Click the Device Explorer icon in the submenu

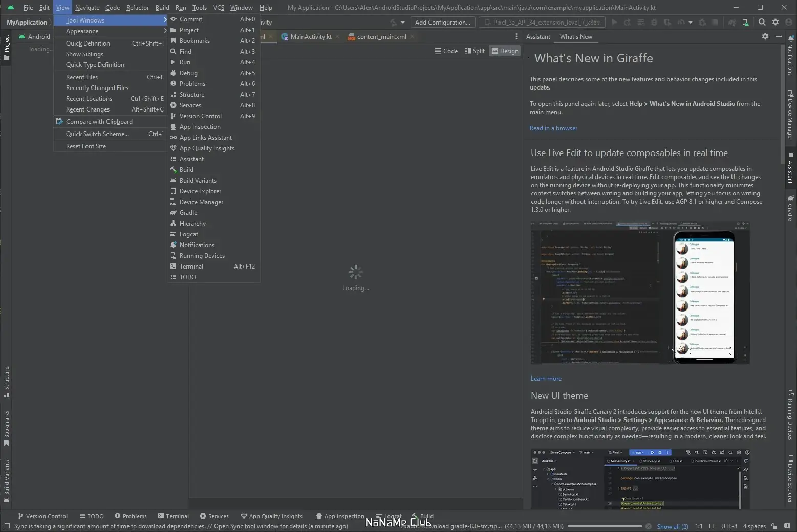[x=174, y=191]
